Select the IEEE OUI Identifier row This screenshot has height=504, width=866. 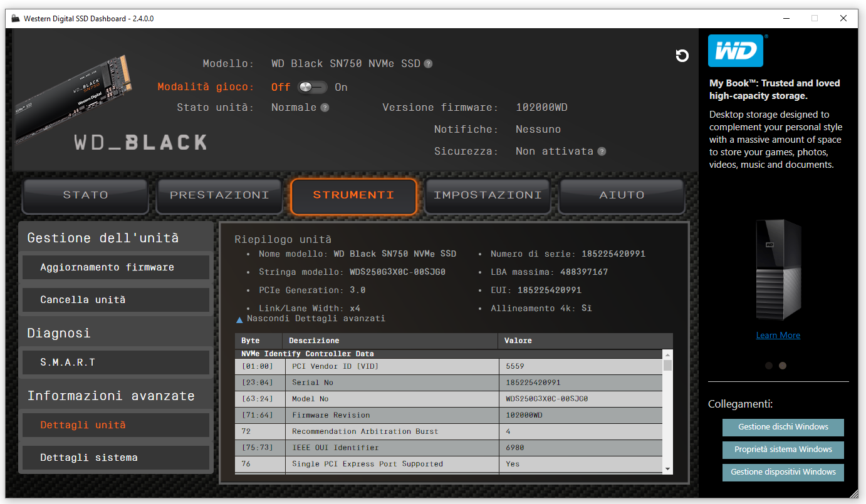coord(449,448)
